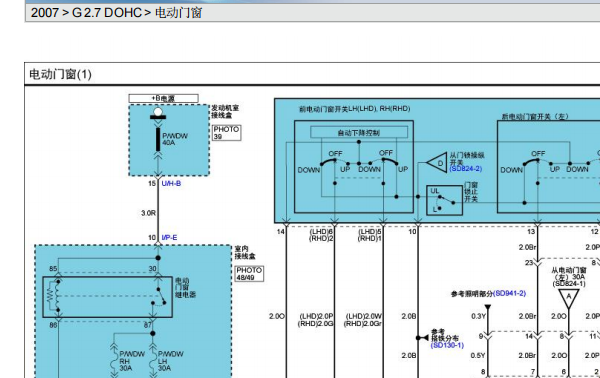Click the P/WDW LH 30A fuse
This screenshot has width=600, height=378.
coord(171,361)
